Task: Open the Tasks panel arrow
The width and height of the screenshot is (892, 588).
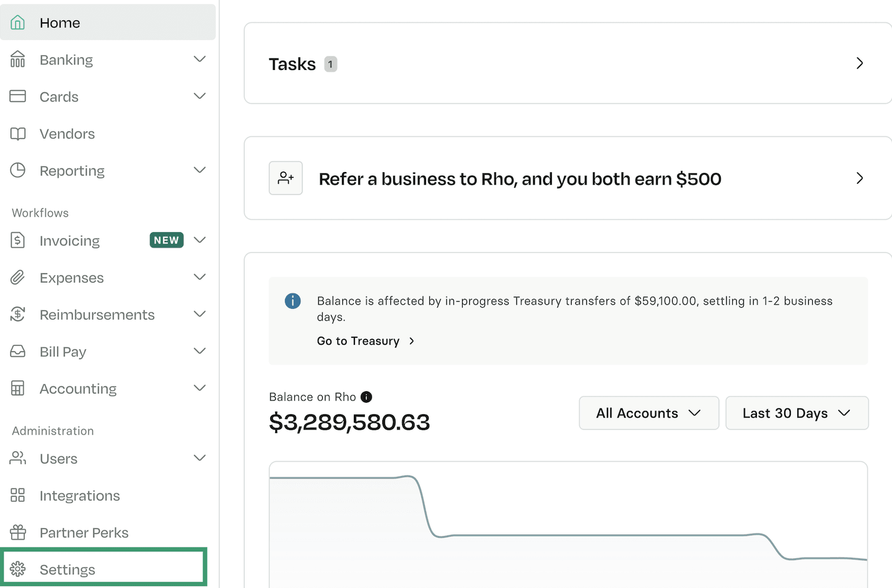Action: point(859,63)
